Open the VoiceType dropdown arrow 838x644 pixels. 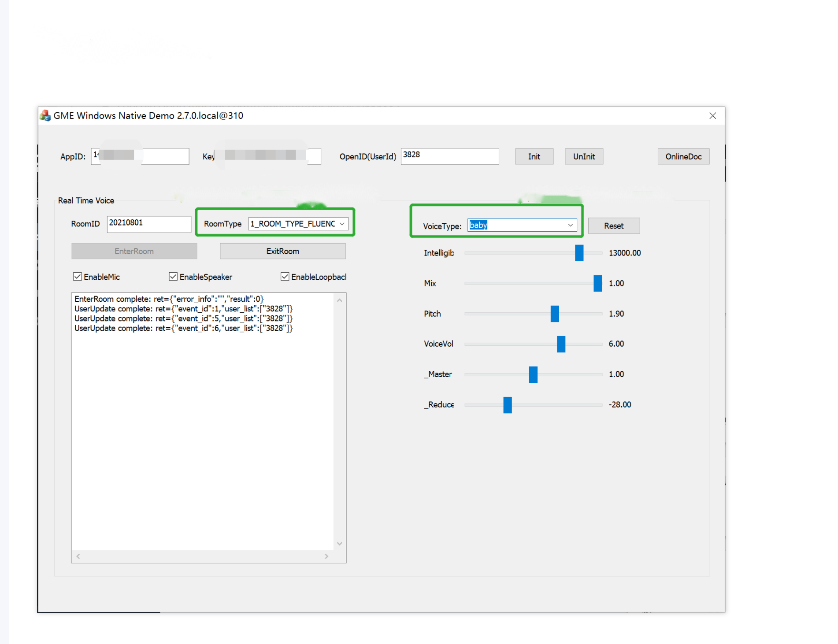click(x=570, y=225)
